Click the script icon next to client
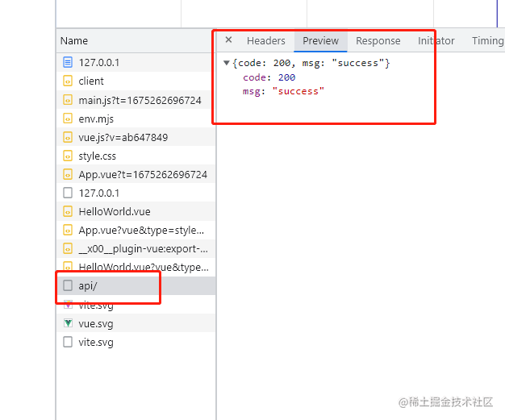Screen dimensions: 505x420 pyautogui.click(x=68, y=81)
